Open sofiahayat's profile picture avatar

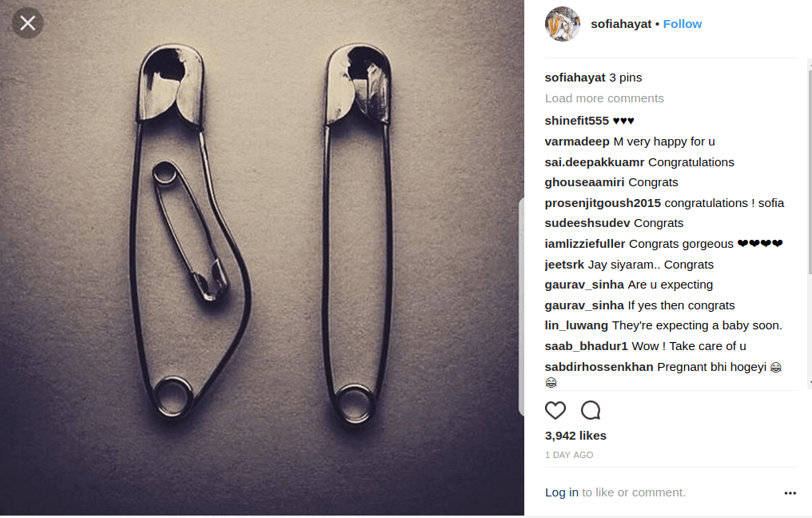563,24
